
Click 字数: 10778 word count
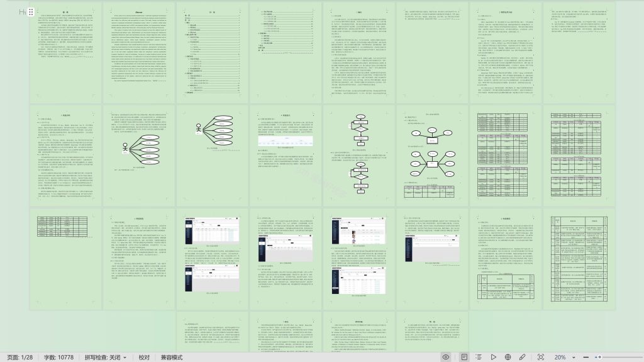[x=58, y=357]
